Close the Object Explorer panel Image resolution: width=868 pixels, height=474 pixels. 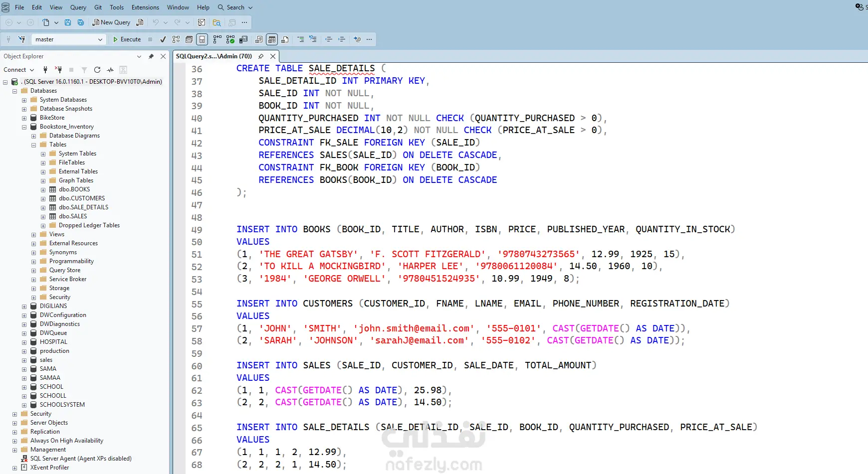(163, 56)
